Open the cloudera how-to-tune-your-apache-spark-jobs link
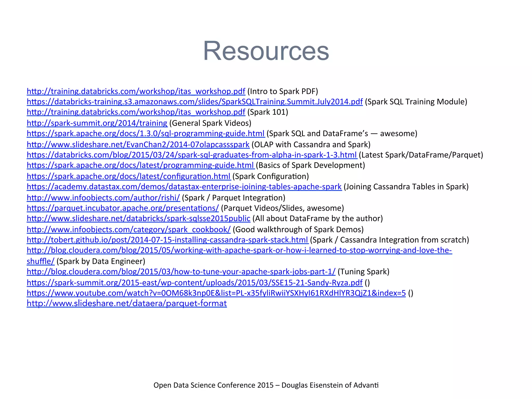 click(181, 272)
